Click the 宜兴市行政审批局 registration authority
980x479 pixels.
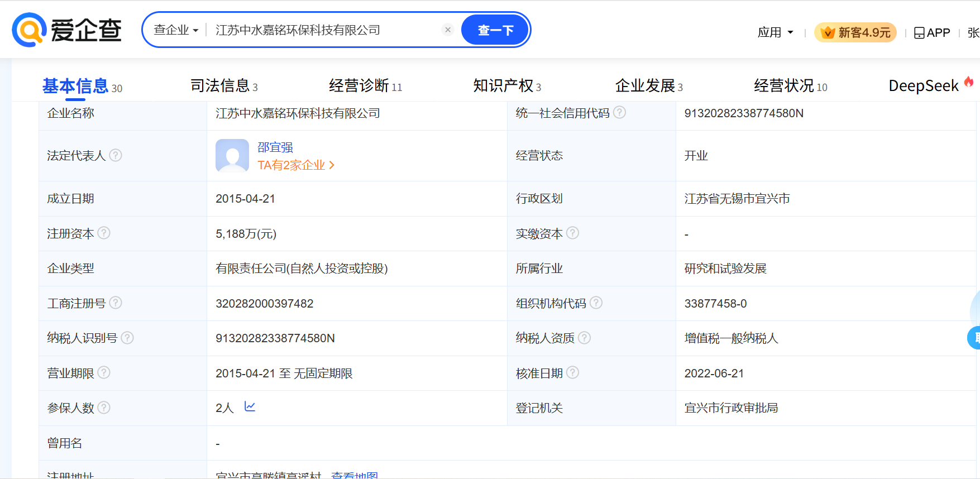731,408
